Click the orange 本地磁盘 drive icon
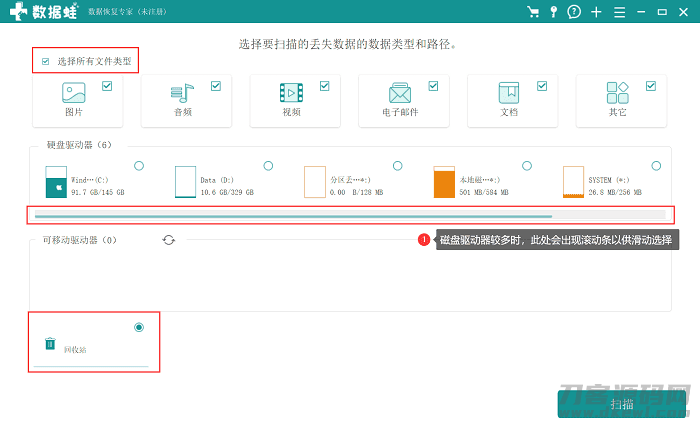This screenshot has height=423, width=700. pos(444,182)
